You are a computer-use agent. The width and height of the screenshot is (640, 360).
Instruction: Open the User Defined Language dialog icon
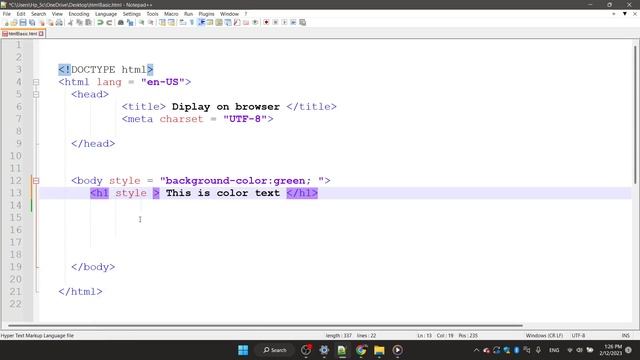(x=210, y=22)
